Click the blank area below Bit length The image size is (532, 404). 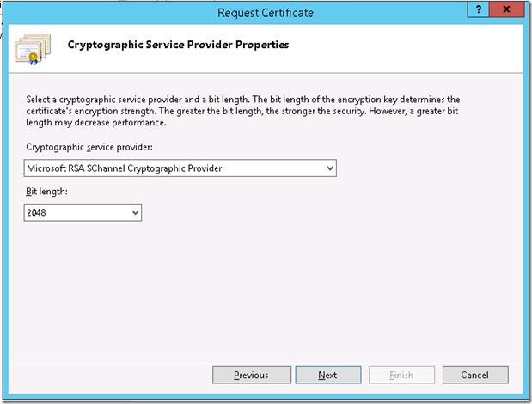tap(266, 291)
